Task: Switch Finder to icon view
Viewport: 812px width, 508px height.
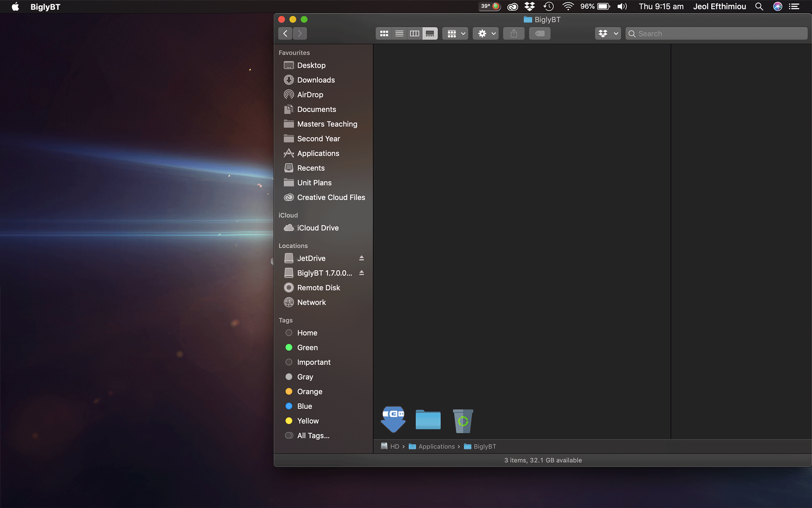Action: click(x=384, y=34)
